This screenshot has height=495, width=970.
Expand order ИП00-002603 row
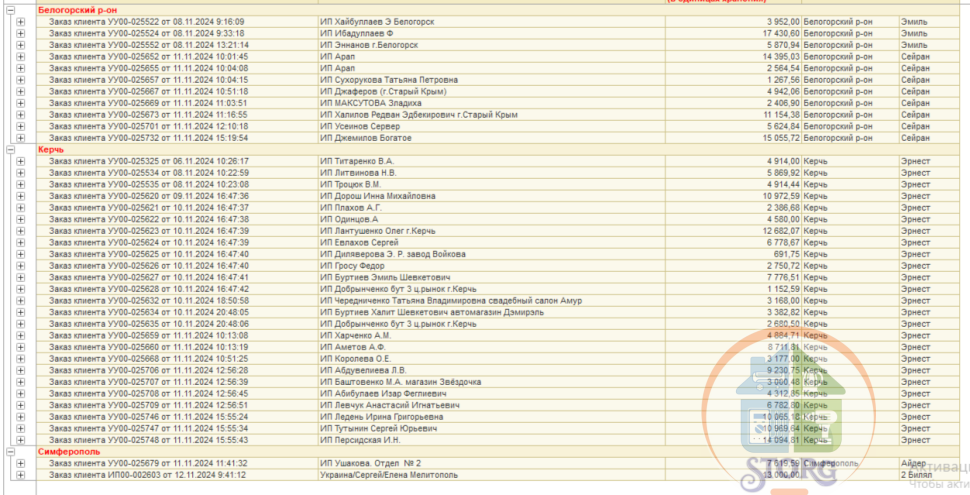[20, 475]
